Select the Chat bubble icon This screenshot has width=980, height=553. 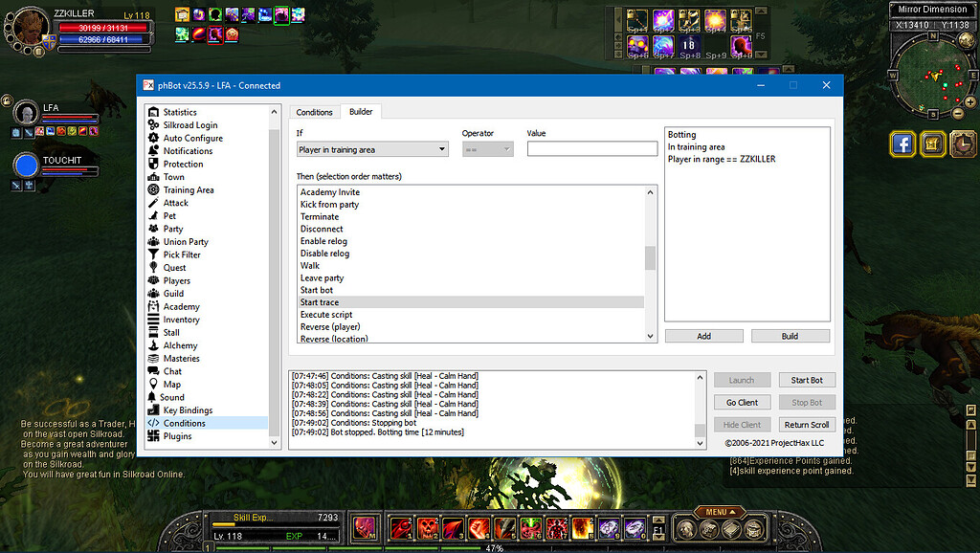coord(153,371)
